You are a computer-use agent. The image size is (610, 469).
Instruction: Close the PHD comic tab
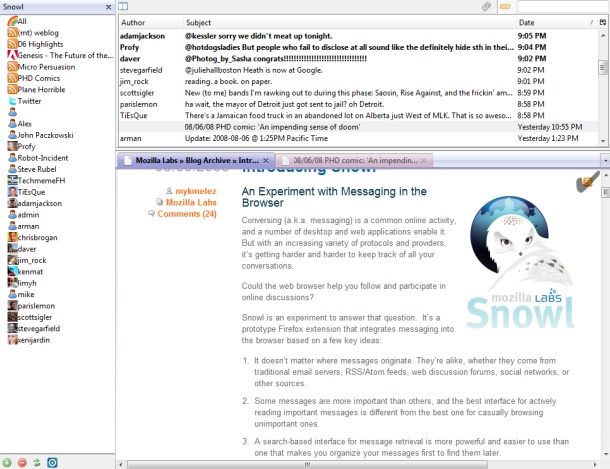click(x=424, y=161)
